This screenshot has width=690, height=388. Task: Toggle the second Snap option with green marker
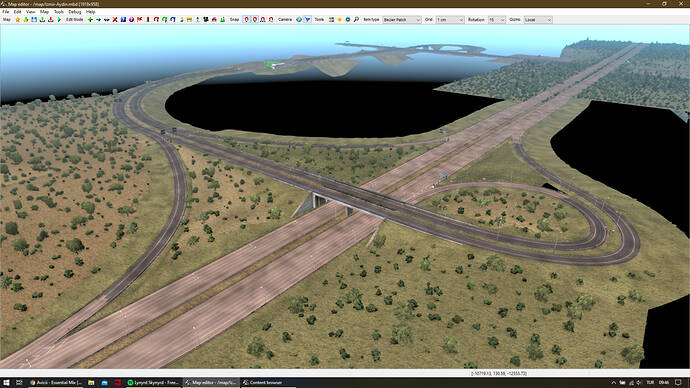pos(255,20)
